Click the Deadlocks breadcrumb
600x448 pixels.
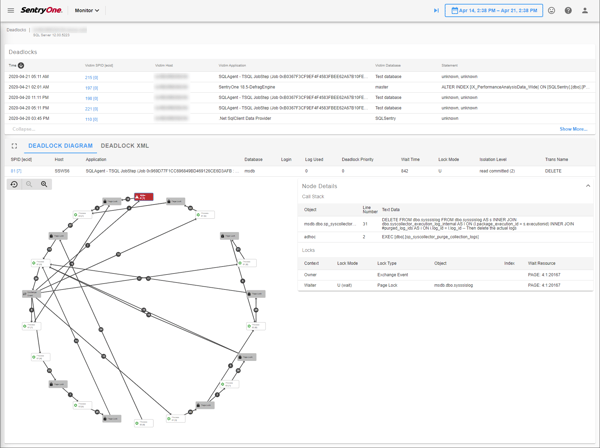click(x=16, y=30)
